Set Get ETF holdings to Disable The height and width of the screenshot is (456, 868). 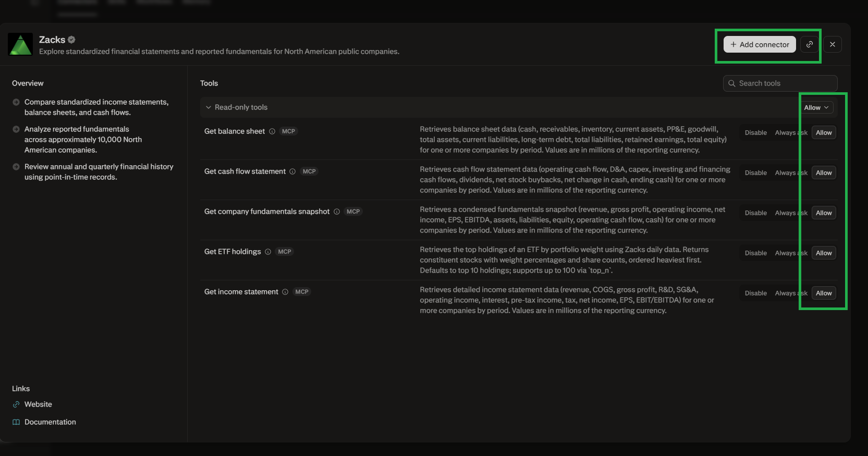tap(756, 253)
